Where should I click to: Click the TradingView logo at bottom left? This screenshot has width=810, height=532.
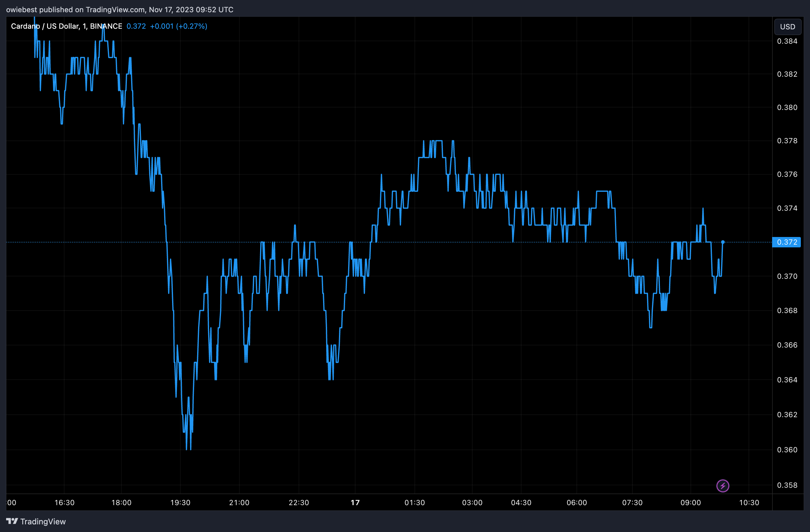36,521
